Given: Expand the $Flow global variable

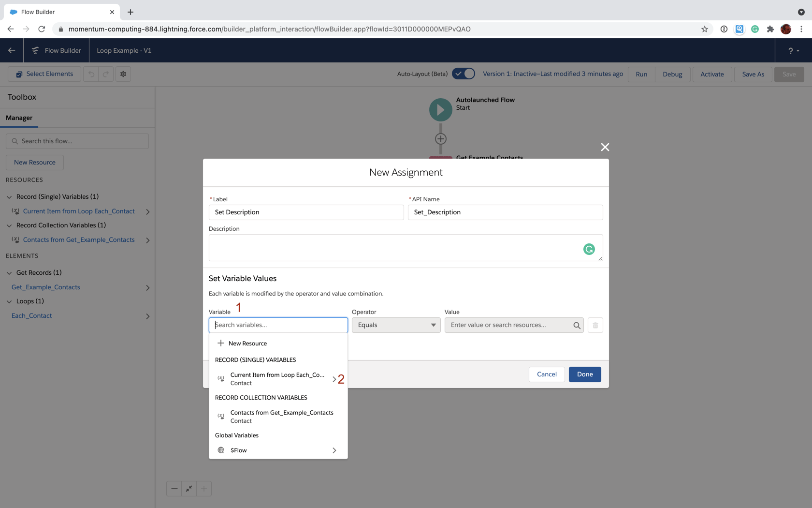Looking at the screenshot, I should pyautogui.click(x=334, y=450).
